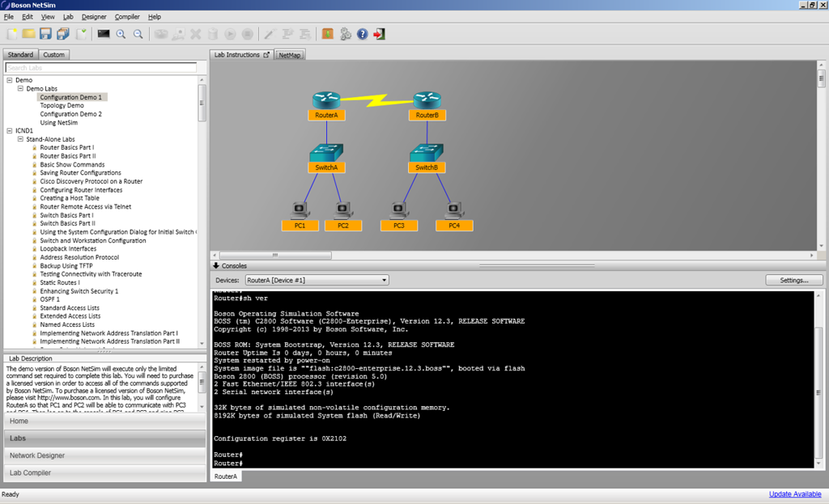Click the greyed-out add router device icon
The image size is (829, 504).
pos(161,34)
